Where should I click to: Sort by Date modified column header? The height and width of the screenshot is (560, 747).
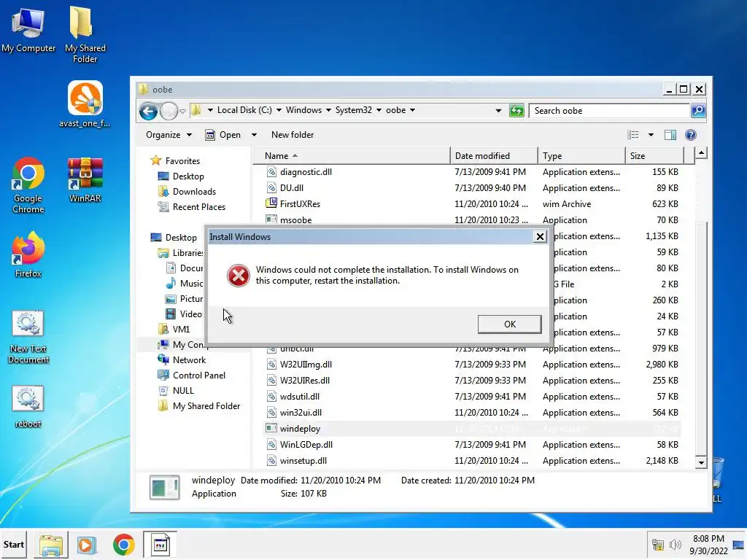click(x=494, y=156)
